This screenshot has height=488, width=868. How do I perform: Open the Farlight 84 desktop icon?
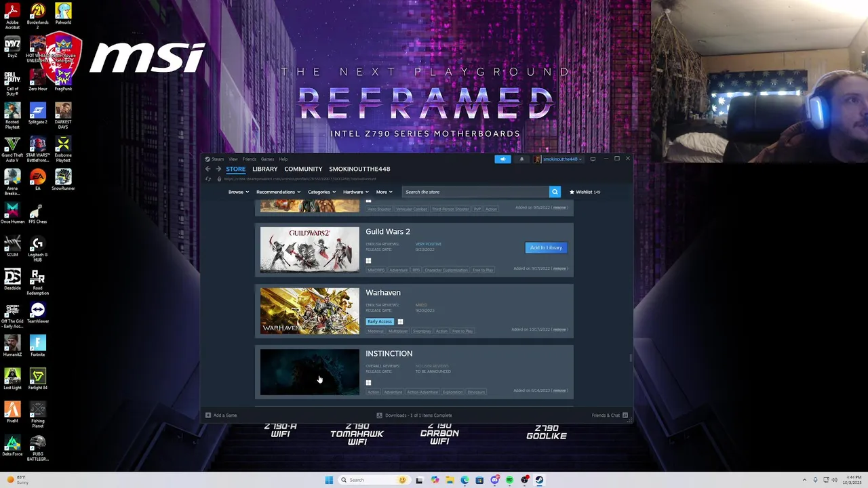(37, 380)
